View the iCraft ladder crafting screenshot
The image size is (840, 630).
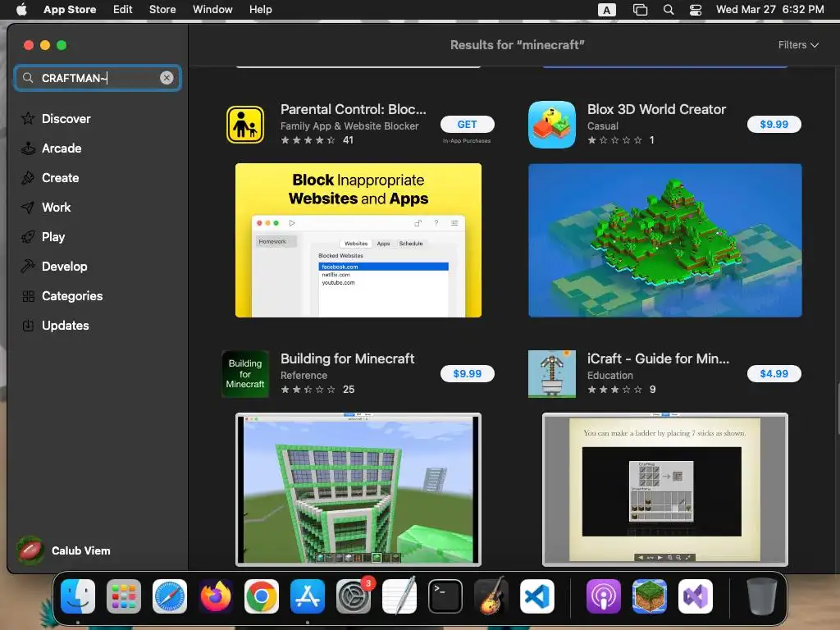(x=664, y=490)
